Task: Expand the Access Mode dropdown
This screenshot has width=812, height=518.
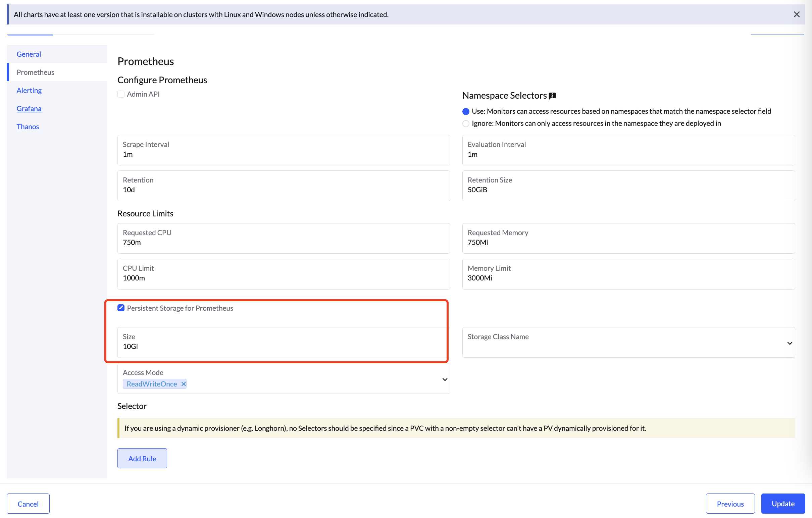Action: 445,379
